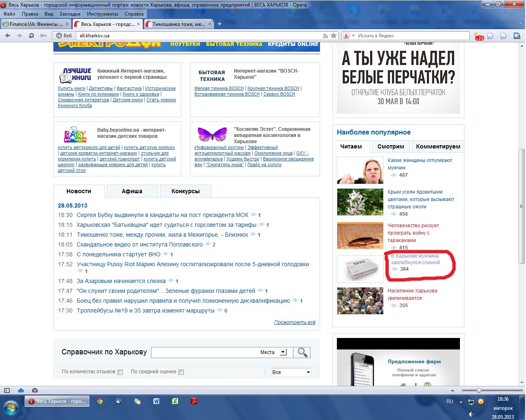Open Троллейбусы №19 и 35 news link
This screenshot has width=526, height=420.
[146, 310]
